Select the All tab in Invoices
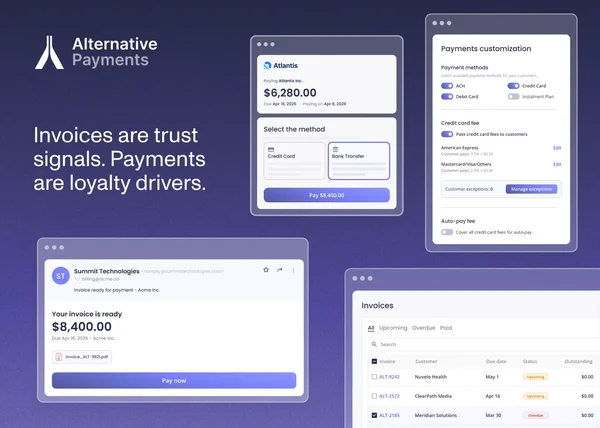The width and height of the screenshot is (600, 428). pyautogui.click(x=371, y=328)
